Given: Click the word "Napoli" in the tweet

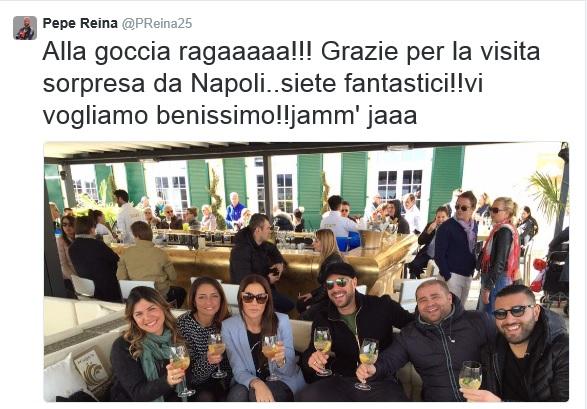Looking at the screenshot, I should [228, 83].
